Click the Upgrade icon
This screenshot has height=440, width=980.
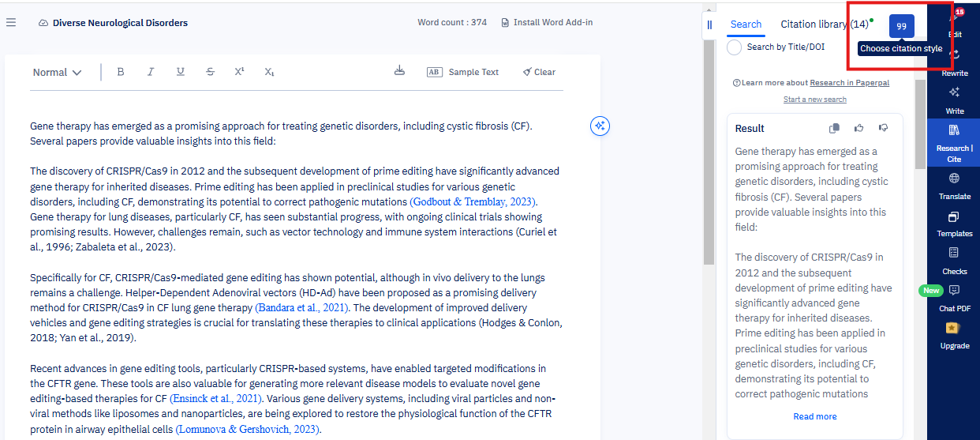tap(954, 328)
